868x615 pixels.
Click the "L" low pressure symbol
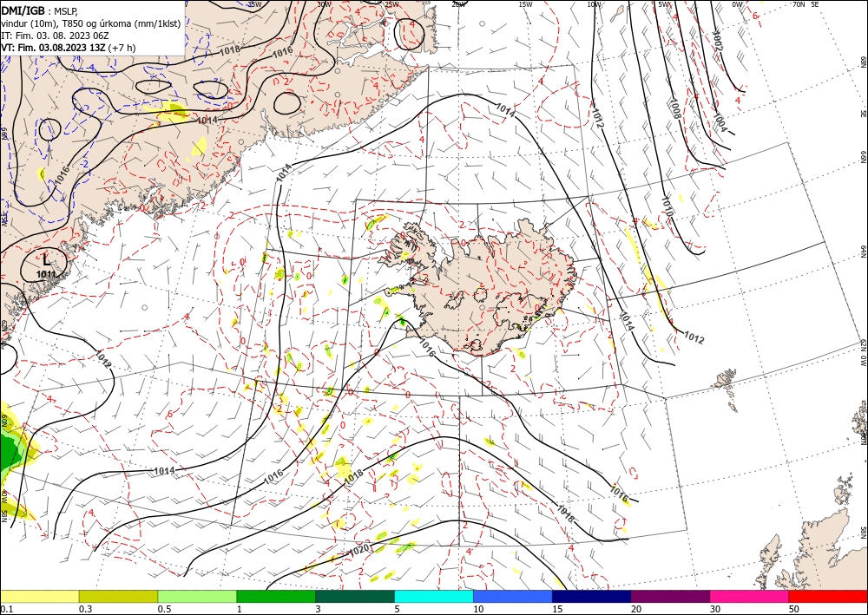tap(47, 258)
